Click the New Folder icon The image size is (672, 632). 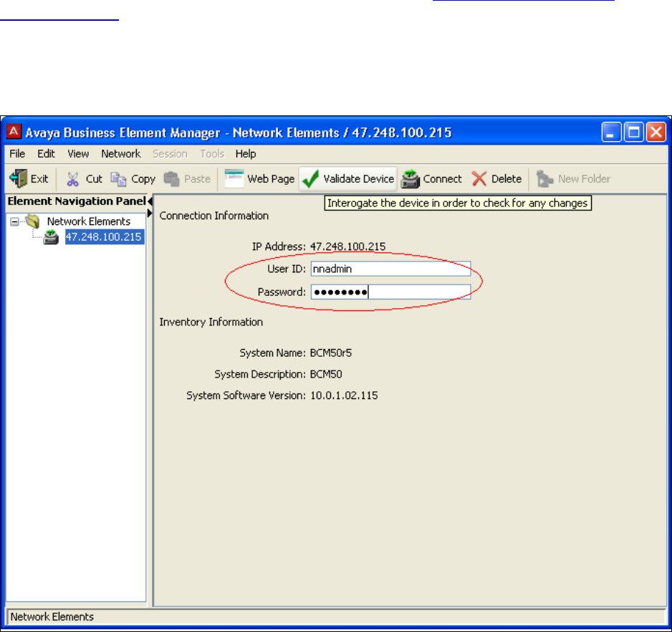pos(544,179)
